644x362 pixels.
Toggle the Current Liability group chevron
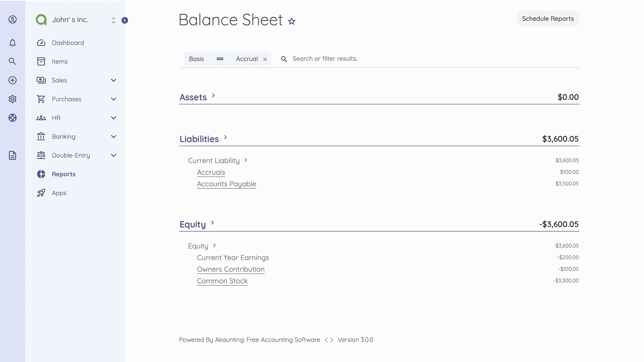[x=246, y=160]
